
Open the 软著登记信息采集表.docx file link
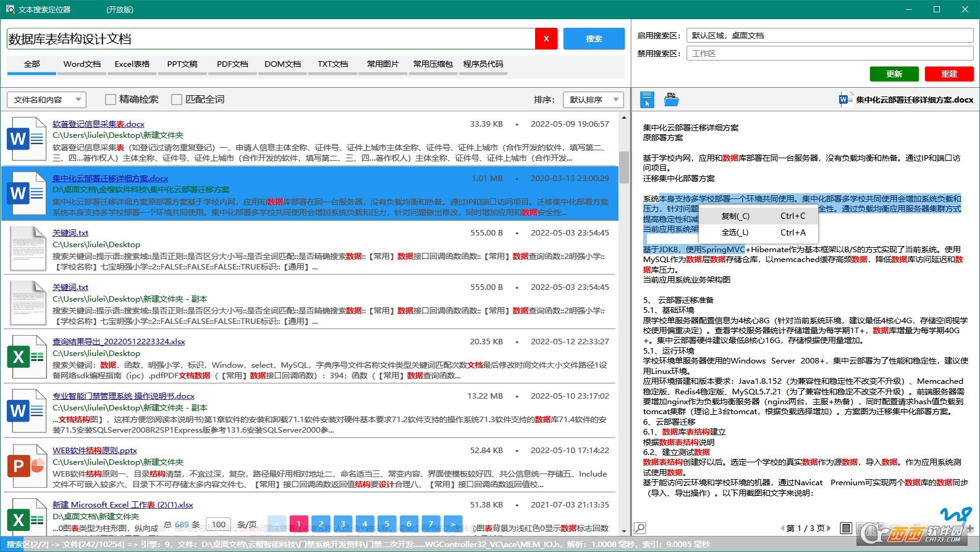(98, 124)
